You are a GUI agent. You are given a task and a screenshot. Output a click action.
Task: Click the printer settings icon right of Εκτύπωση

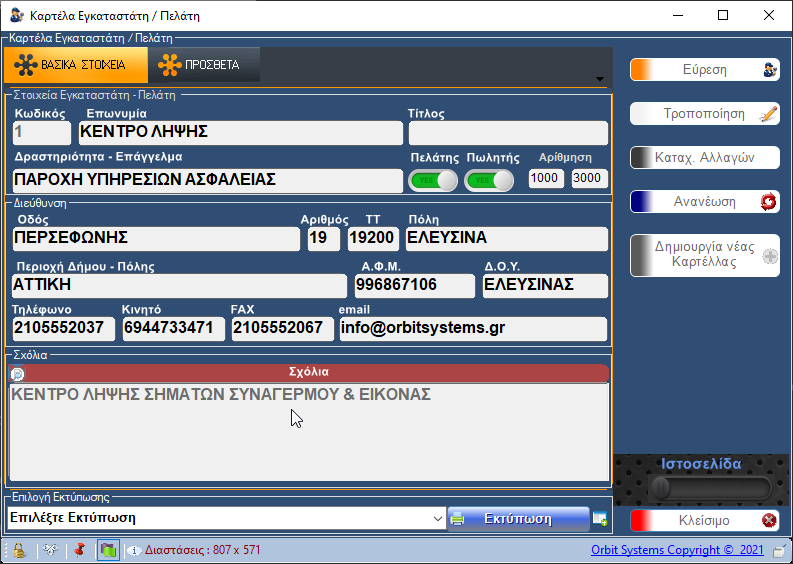tap(600, 518)
